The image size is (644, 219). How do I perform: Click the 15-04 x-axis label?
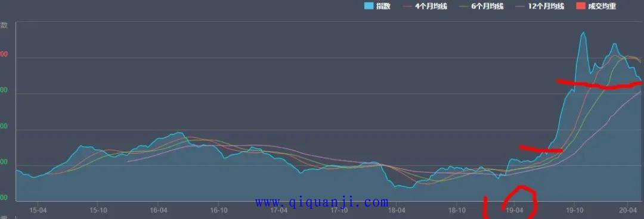[38, 210]
